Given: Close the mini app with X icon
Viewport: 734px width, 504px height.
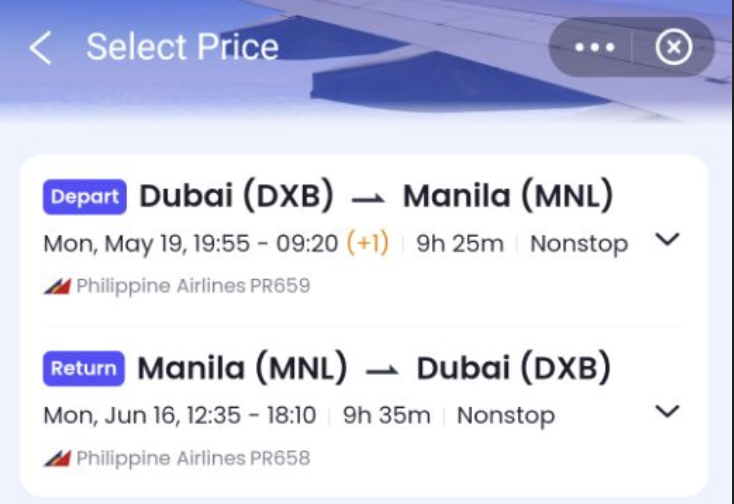Looking at the screenshot, I should (x=674, y=47).
